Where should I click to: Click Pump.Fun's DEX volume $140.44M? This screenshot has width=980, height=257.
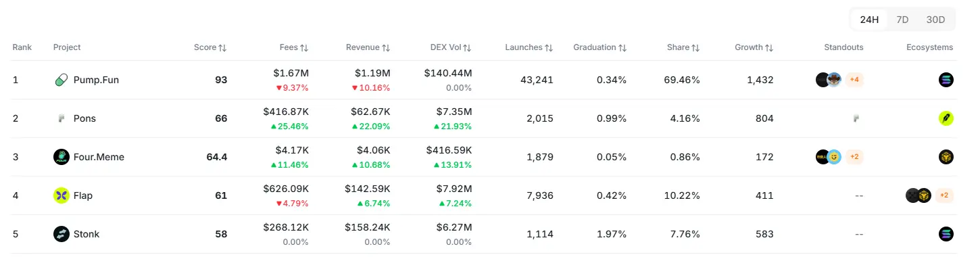click(448, 72)
